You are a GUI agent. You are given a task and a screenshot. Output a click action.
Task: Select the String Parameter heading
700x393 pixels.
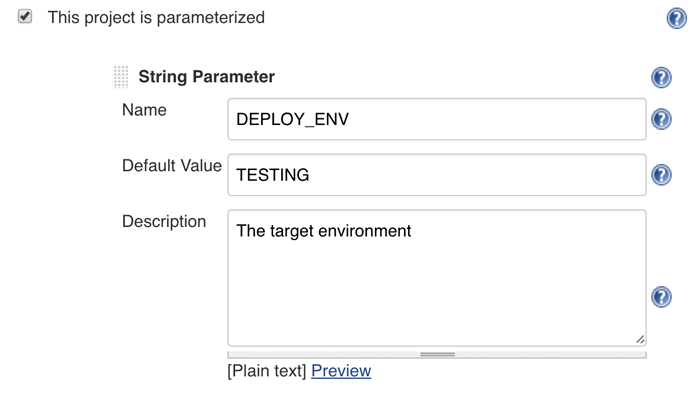click(207, 77)
